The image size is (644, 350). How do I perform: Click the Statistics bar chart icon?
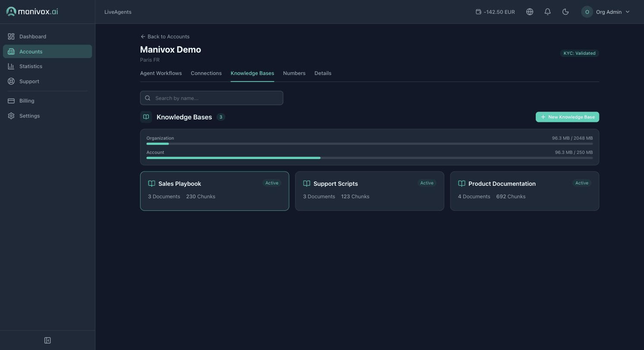click(x=11, y=66)
